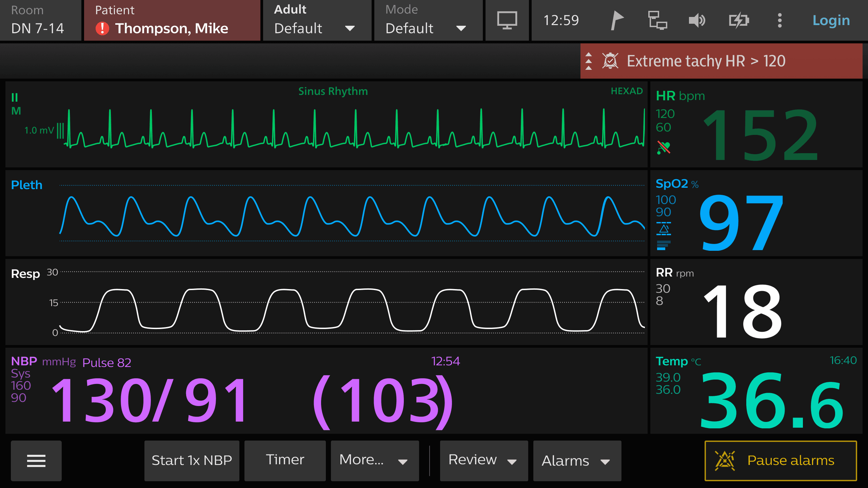Open the network devices icon

[657, 20]
